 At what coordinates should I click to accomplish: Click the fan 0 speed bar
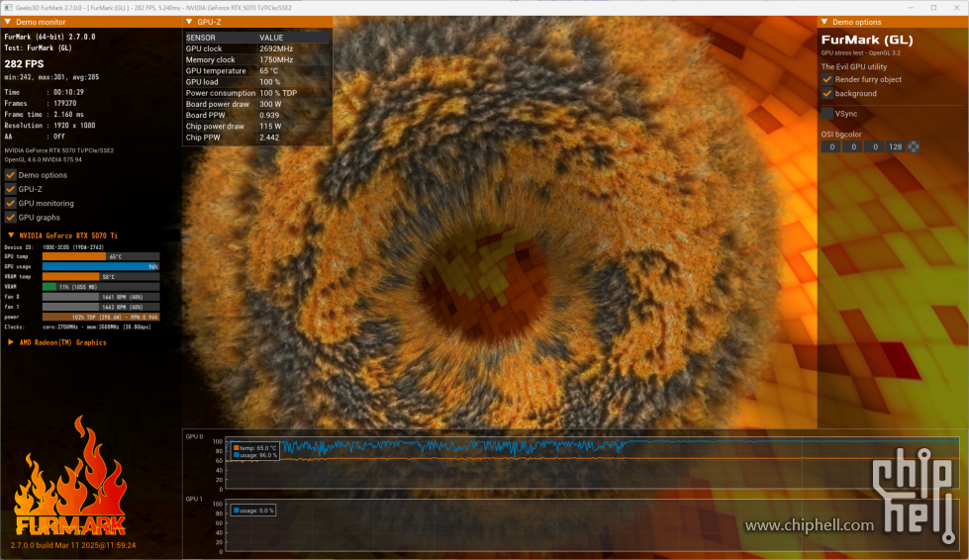pos(101,297)
